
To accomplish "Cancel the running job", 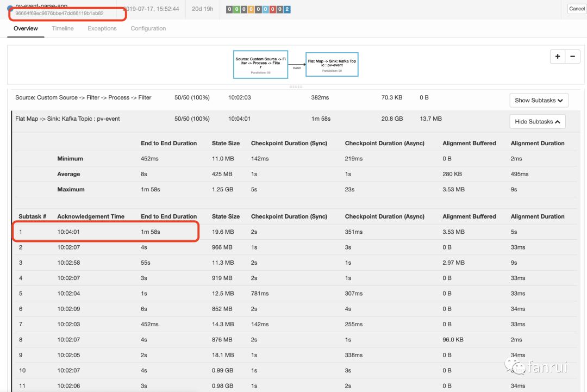I will tap(577, 9).
